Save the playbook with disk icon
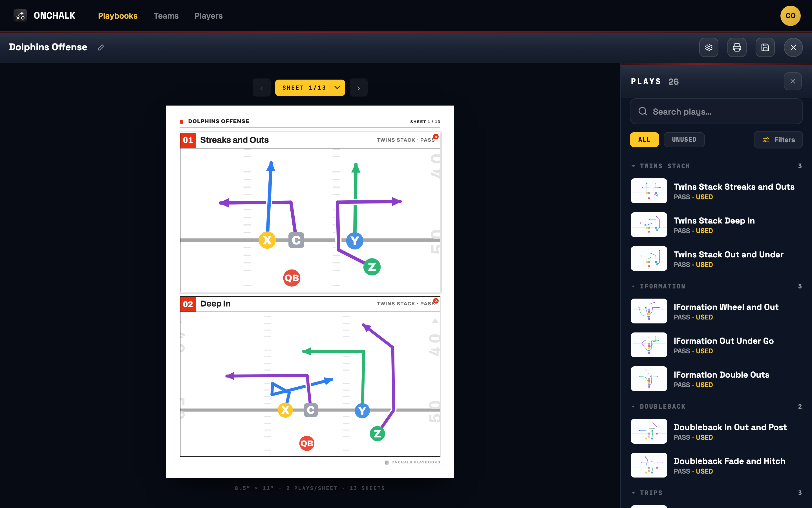Viewport: 812px width, 508px height. (765, 47)
